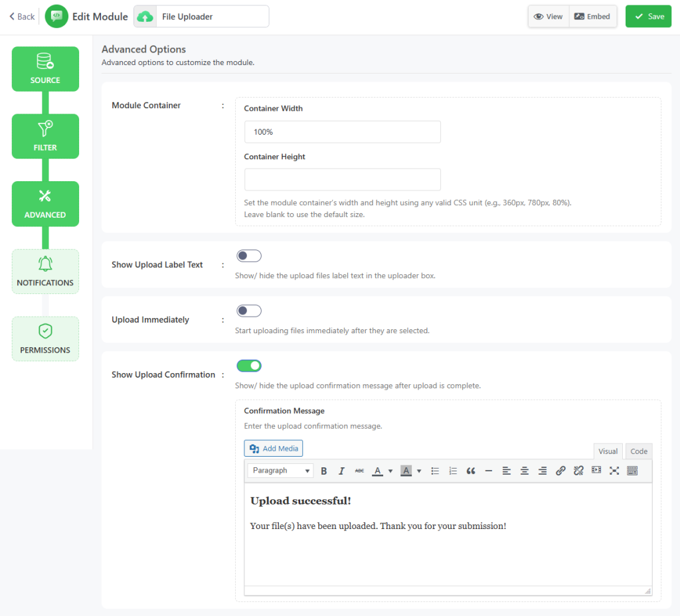Toggle fullscreen editor mode icon
Screen dimensions: 680x616
coord(614,471)
